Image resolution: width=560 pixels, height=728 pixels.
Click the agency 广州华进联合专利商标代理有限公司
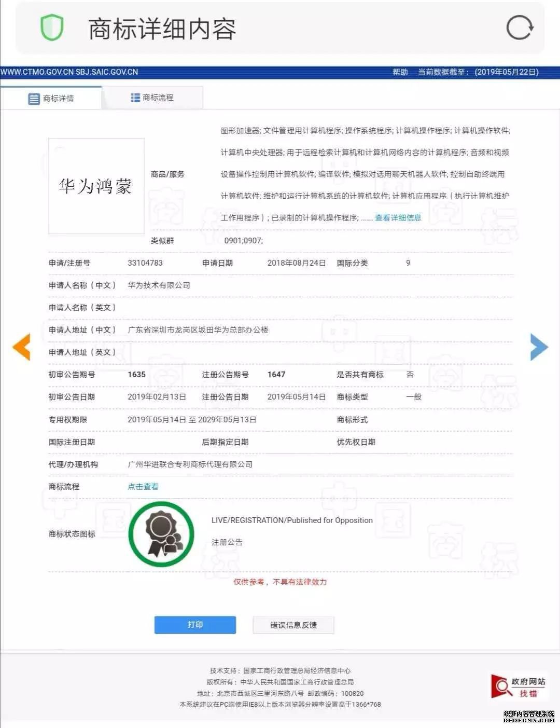click(190, 464)
